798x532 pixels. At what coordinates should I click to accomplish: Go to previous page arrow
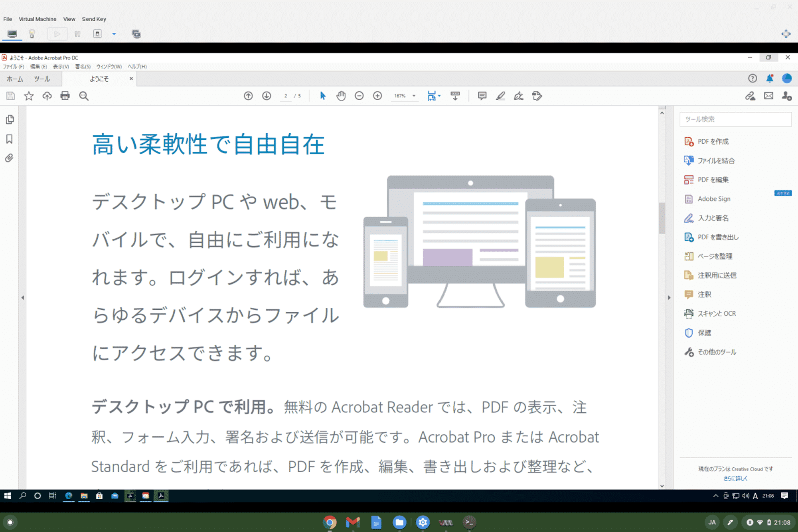[248, 96]
